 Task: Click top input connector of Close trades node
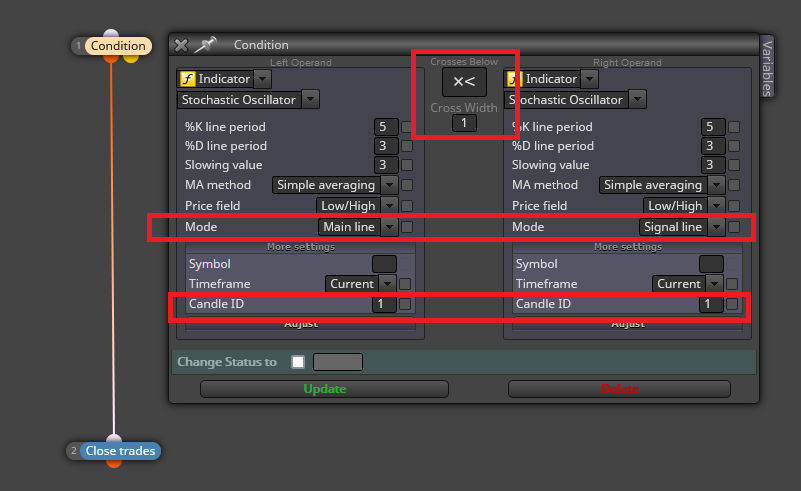pyautogui.click(x=114, y=438)
